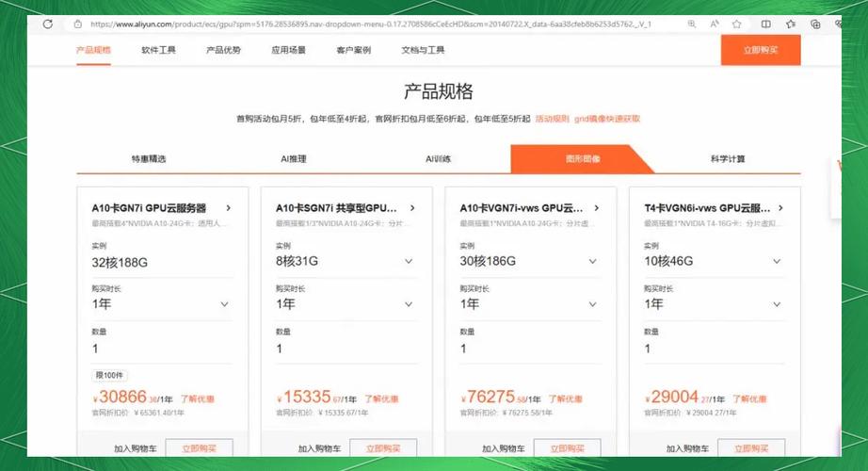Viewport: 868px width, 471px height.
Task: Switch to the 客户案例 navigation tab
Action: click(354, 50)
